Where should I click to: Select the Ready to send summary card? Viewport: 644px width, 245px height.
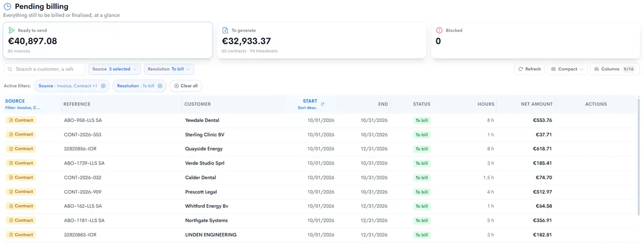(x=108, y=40)
